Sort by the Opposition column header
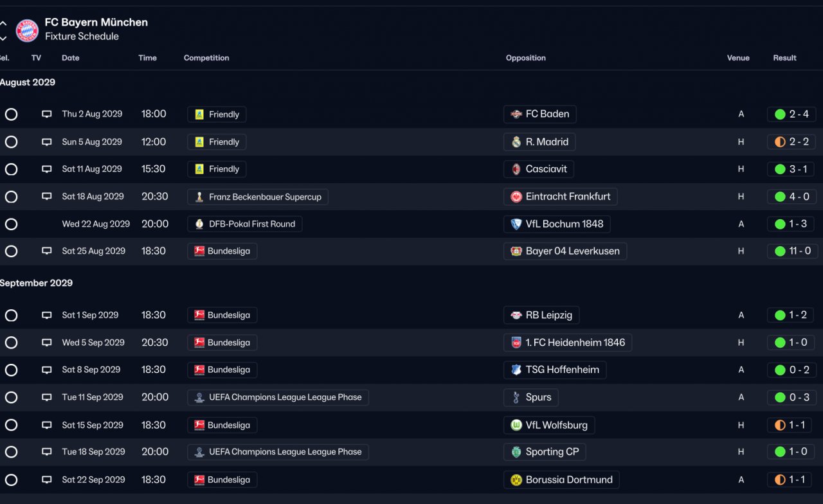Screen dimensions: 823x504 (526, 58)
